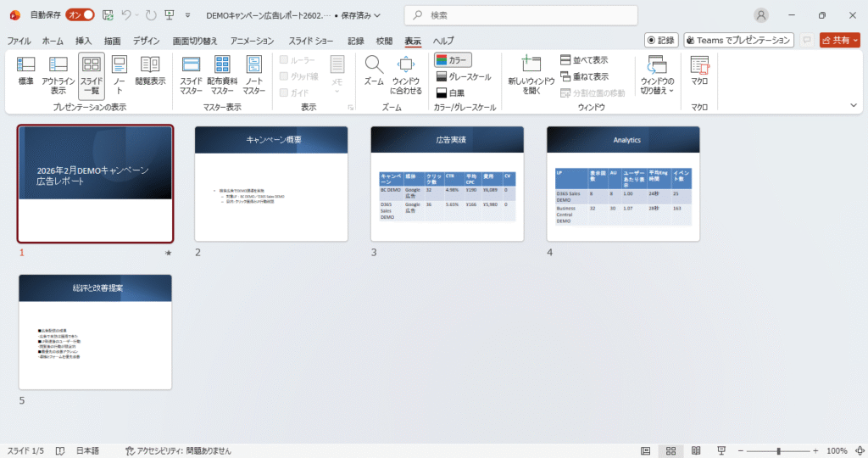Viewport: 868px width, 458px height.
Task: Open 配布資料マスター handout master
Action: (x=222, y=73)
